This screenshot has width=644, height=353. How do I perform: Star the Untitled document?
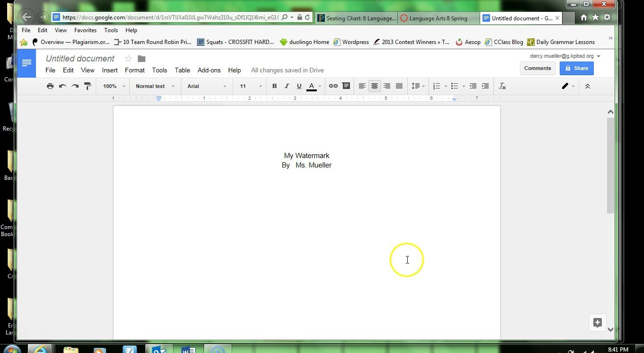(x=128, y=59)
